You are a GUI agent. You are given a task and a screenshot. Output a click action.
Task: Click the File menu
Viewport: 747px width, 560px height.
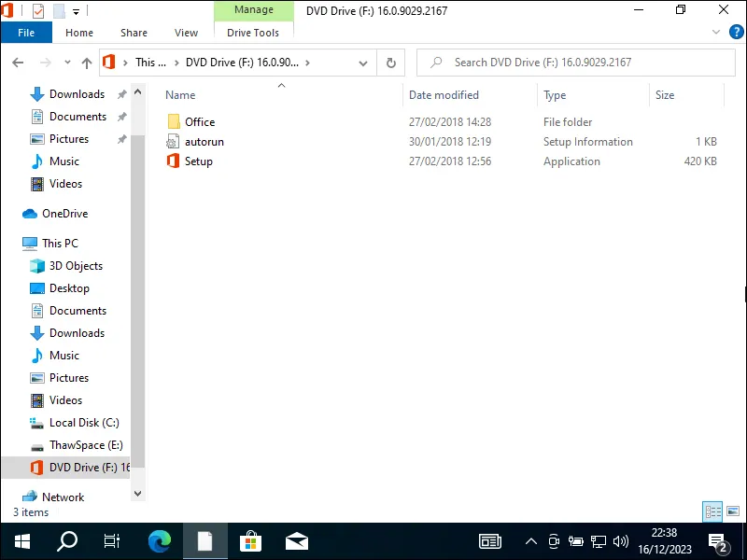click(x=26, y=32)
